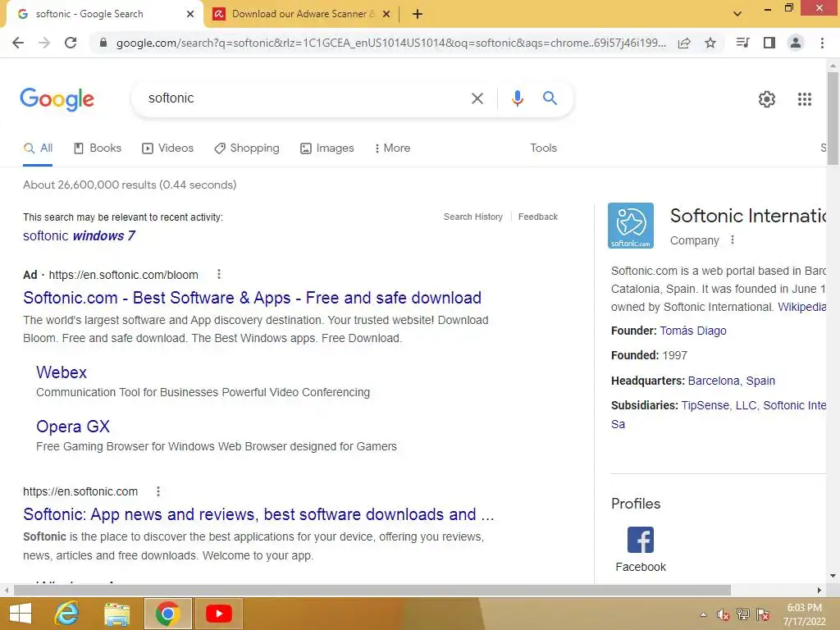Click the muted volume tray icon
Viewport: 840px width, 630px height.
click(724, 615)
